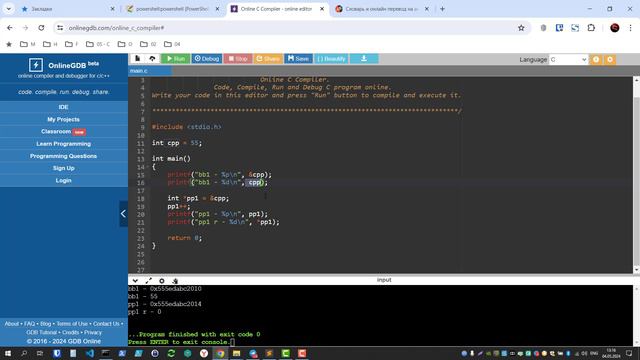640x360 pixels.
Task: Open the Language dropdown set to C
Action: click(x=568, y=60)
